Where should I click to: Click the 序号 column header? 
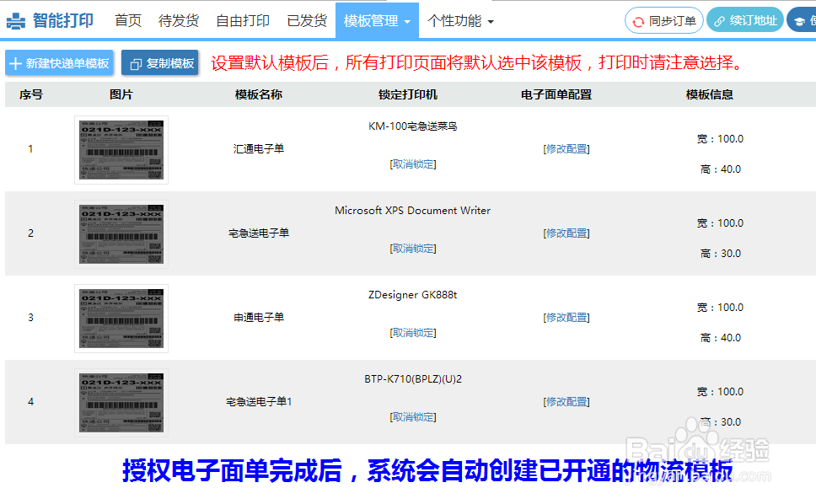pyautogui.click(x=30, y=94)
